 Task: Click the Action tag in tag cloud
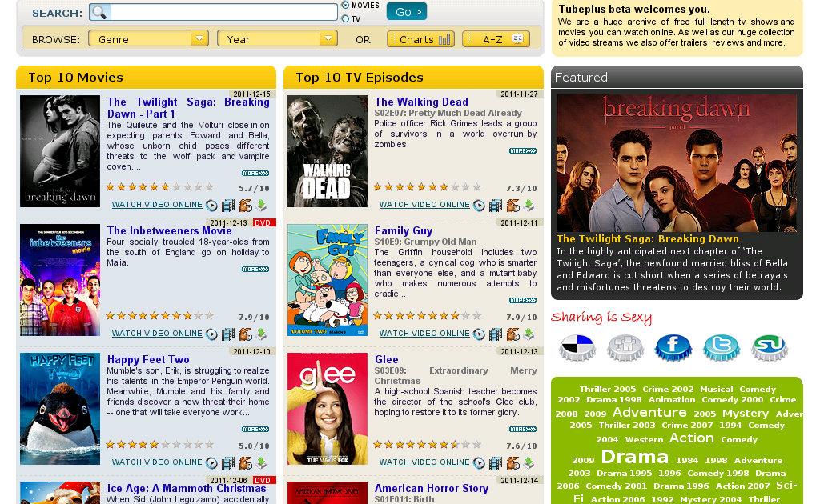click(x=691, y=438)
